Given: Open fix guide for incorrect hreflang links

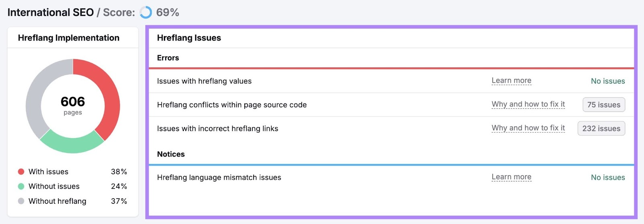Looking at the screenshot, I should (x=528, y=128).
